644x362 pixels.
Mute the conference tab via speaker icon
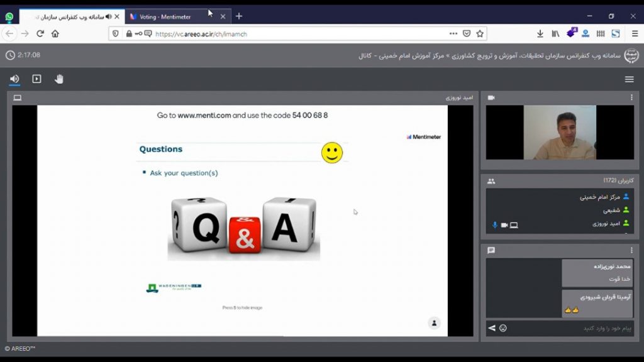108,16
